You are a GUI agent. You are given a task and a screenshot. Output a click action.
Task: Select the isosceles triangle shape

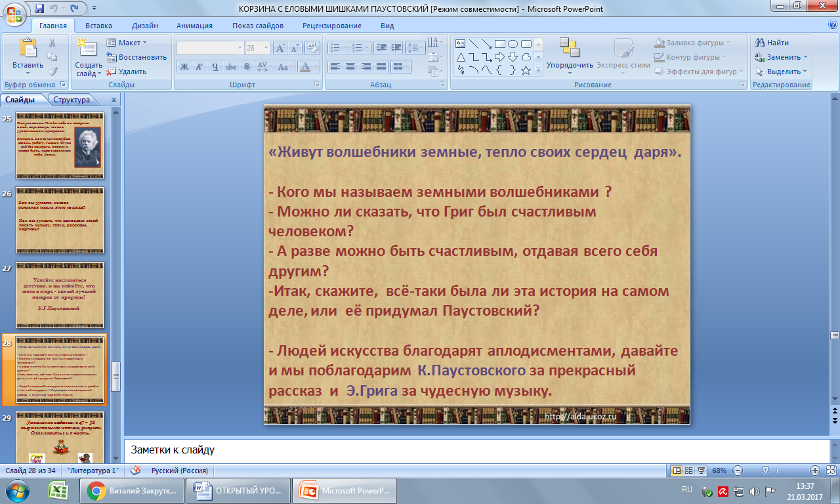point(460,57)
